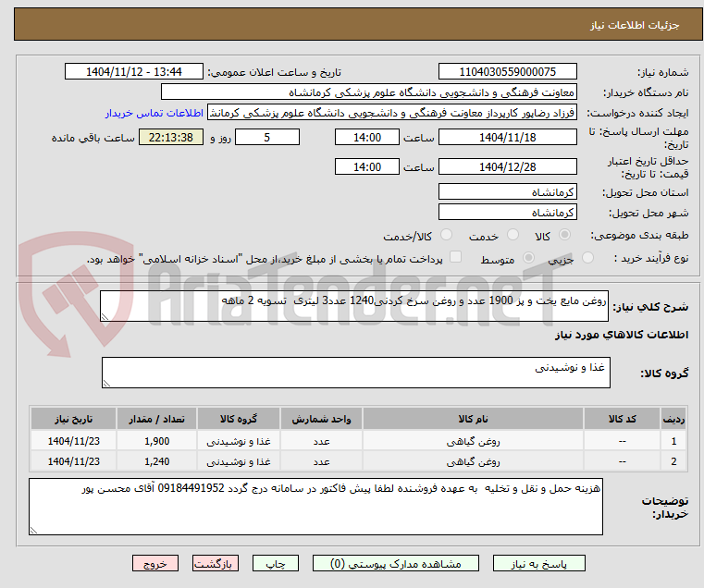The width and height of the screenshot is (704, 588).
Task: Click unit عدد in row 1
Action: 321,442
